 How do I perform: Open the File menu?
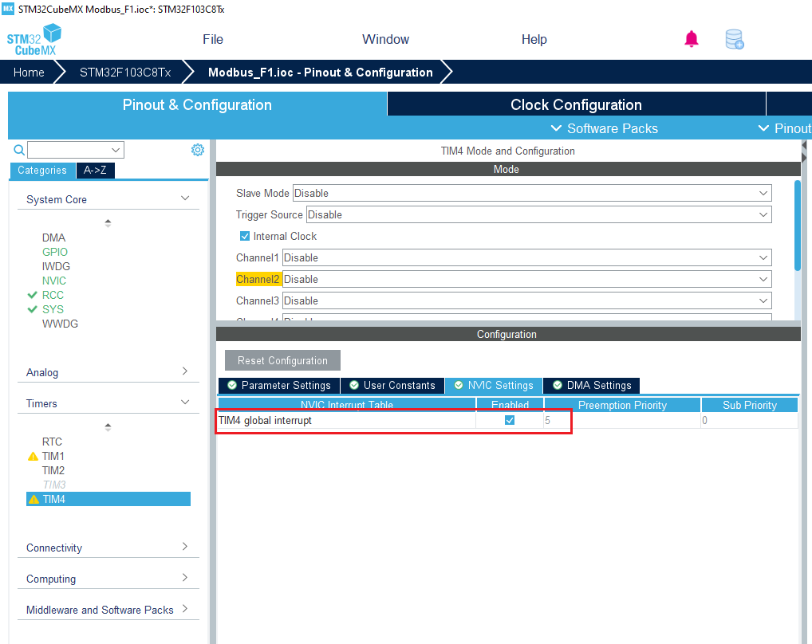click(x=213, y=39)
